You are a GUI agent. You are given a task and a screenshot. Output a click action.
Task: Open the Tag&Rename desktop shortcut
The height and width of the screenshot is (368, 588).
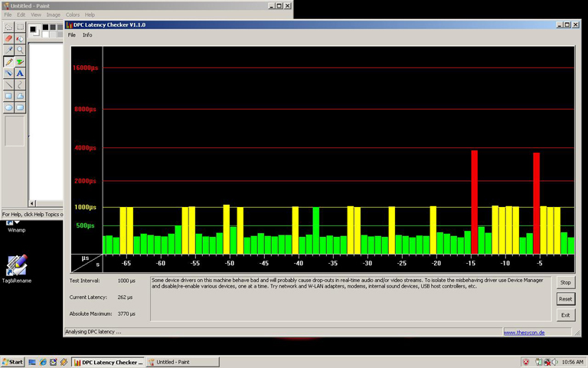[x=17, y=269]
